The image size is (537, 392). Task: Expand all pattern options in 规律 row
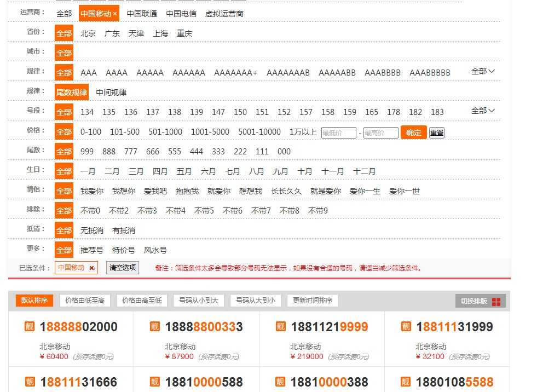(483, 71)
